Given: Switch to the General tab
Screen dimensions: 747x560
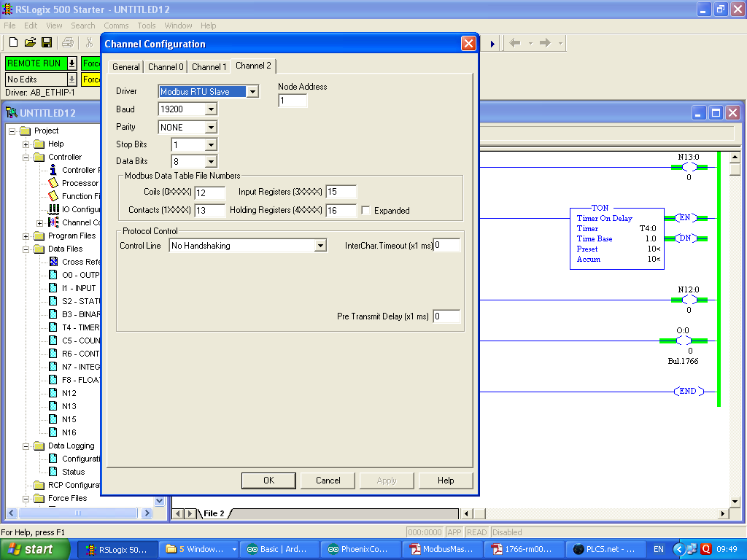Looking at the screenshot, I should click(x=125, y=66).
